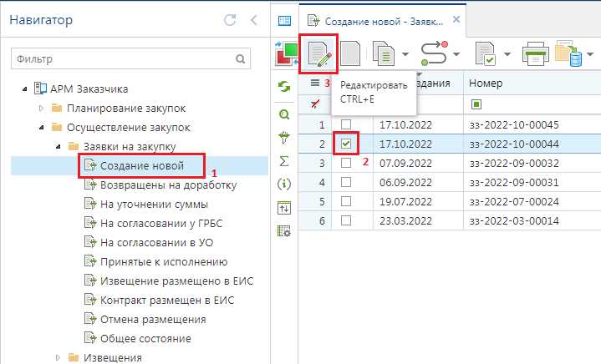Open Возвращены на доработку item
Screen dimensions: 601x364
(168, 185)
